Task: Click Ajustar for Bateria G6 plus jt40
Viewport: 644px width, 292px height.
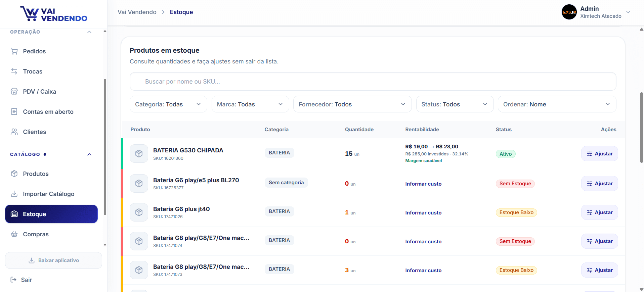Action: point(599,212)
